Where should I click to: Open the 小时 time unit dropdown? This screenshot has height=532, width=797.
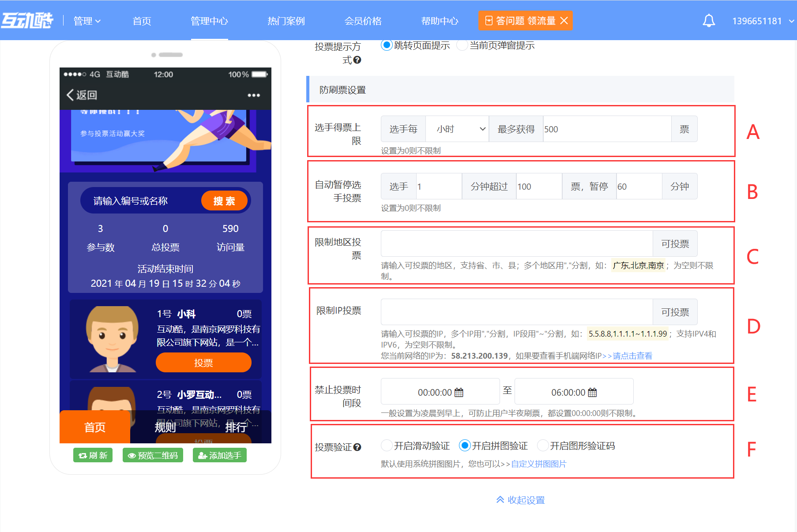(x=457, y=129)
